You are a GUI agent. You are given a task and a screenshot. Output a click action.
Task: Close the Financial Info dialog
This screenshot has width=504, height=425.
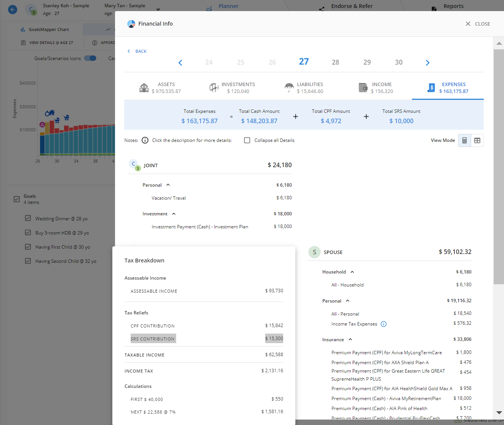coord(478,24)
